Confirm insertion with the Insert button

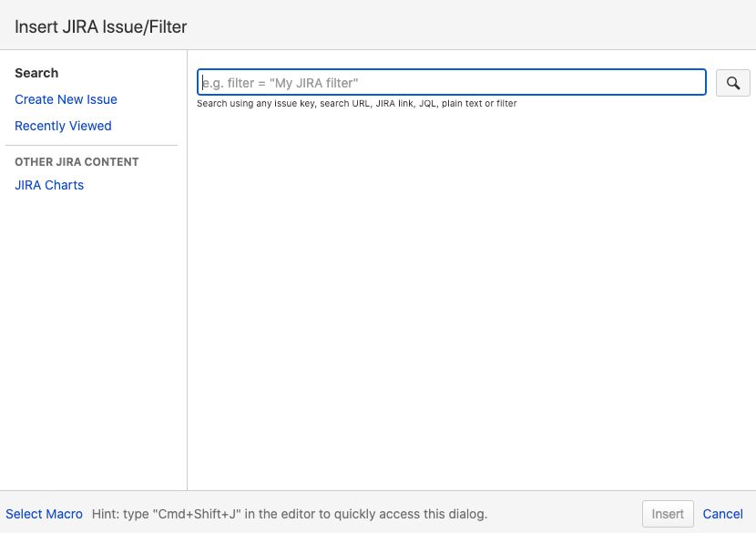pos(668,514)
